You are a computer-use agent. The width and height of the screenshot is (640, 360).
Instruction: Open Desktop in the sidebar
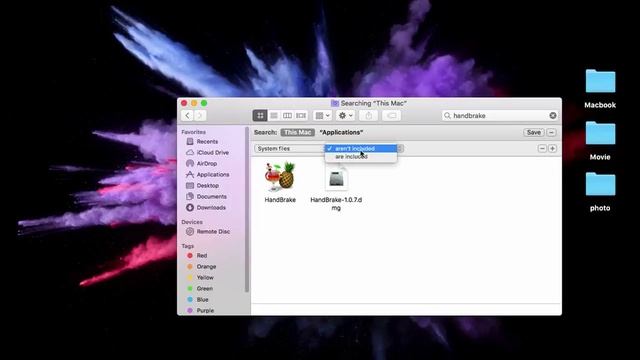(202, 186)
